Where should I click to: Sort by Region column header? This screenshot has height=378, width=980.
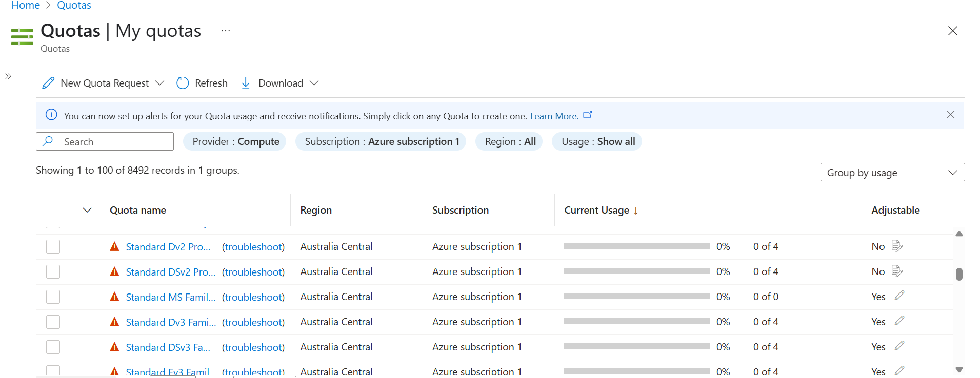pos(316,210)
